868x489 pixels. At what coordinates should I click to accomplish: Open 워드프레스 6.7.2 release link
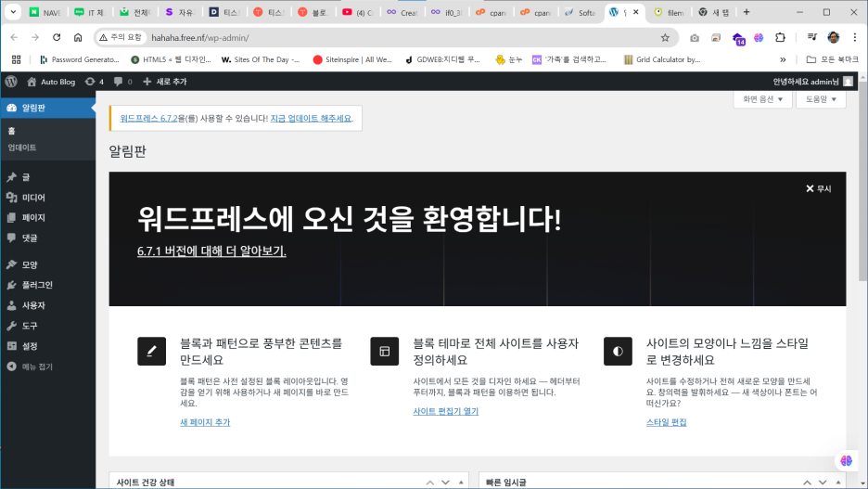coord(148,119)
